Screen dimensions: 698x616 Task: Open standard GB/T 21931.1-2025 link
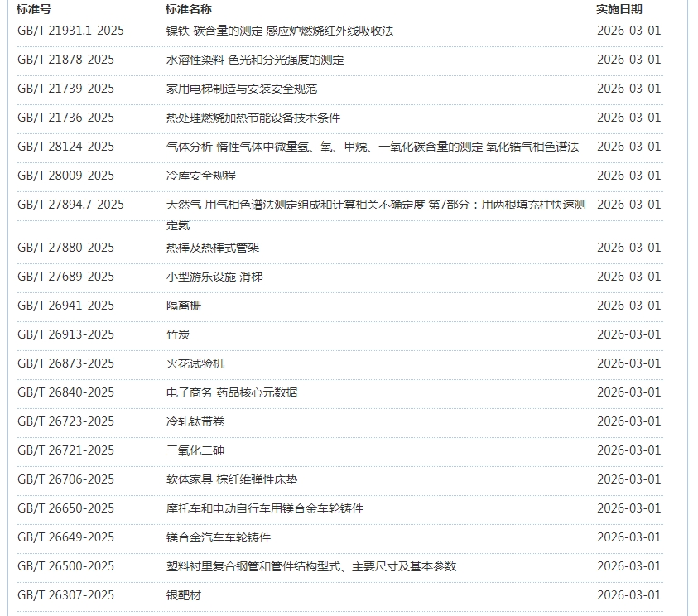[70, 31]
